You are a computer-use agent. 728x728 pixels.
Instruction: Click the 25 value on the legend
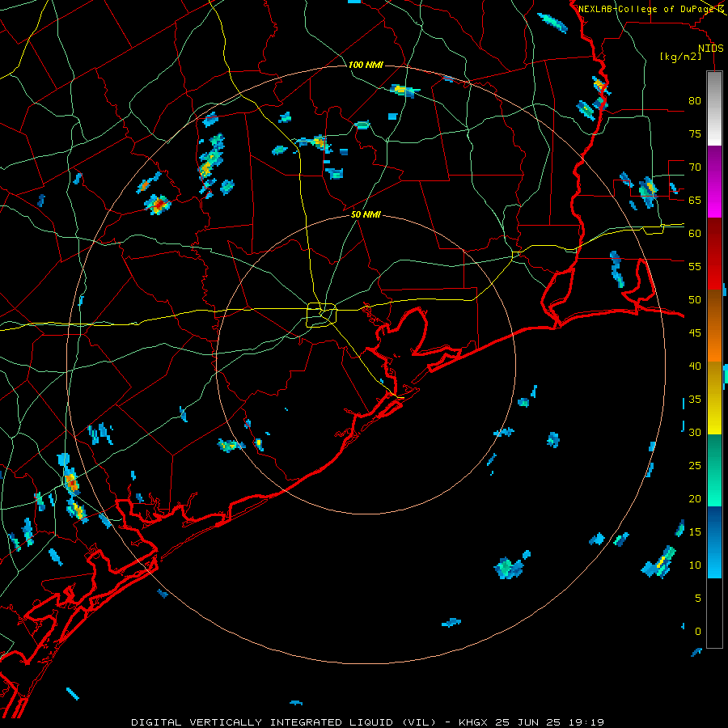pyautogui.click(x=695, y=466)
